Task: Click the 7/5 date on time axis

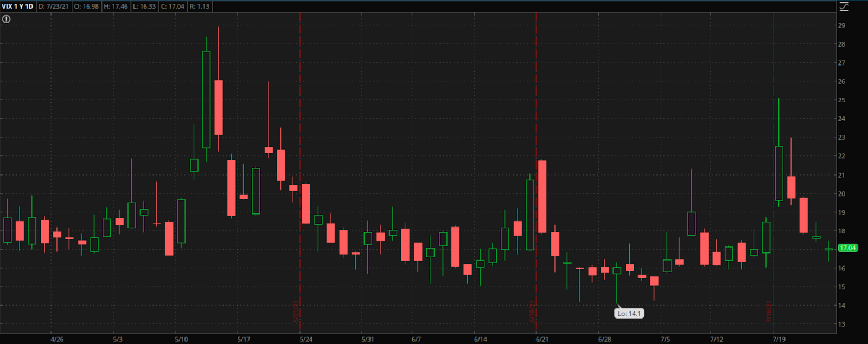Action: 665,340
